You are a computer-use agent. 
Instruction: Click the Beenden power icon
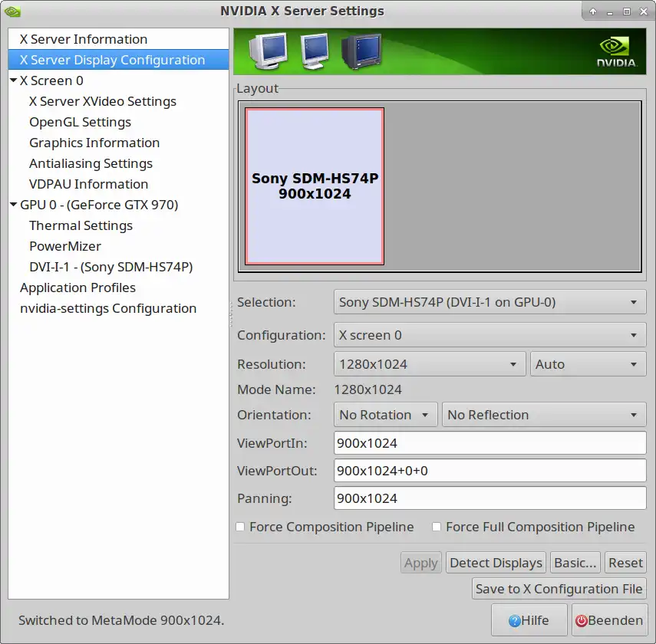581,621
